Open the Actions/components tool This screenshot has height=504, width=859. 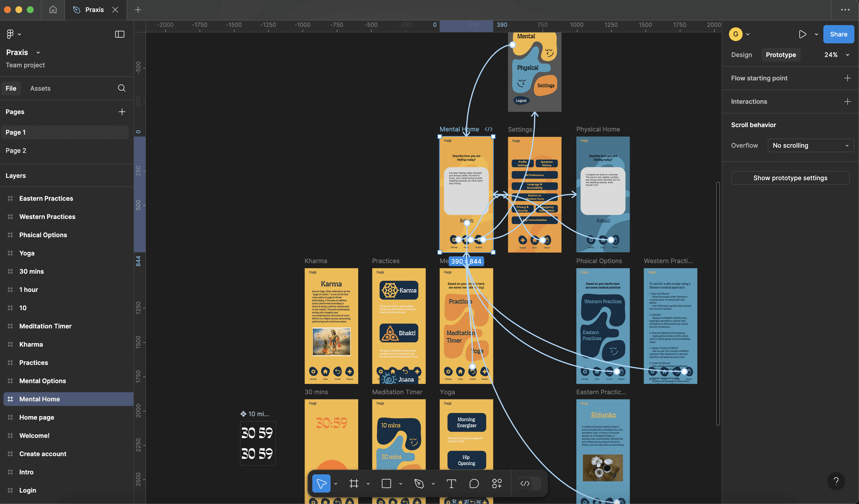(497, 483)
